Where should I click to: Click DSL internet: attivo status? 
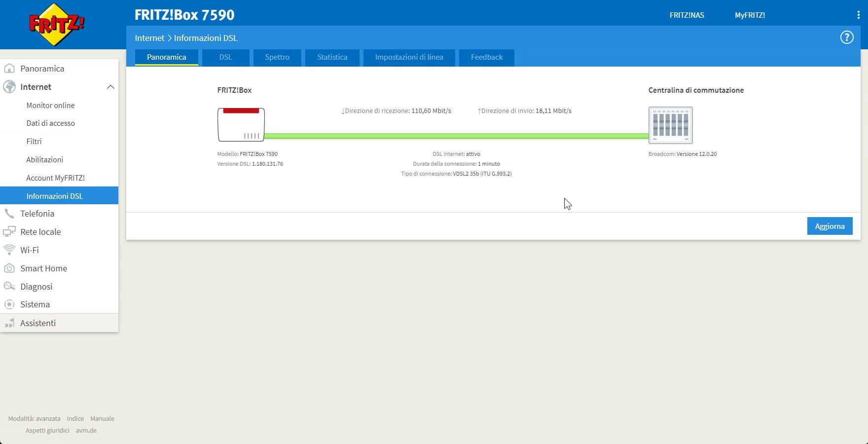coord(456,154)
